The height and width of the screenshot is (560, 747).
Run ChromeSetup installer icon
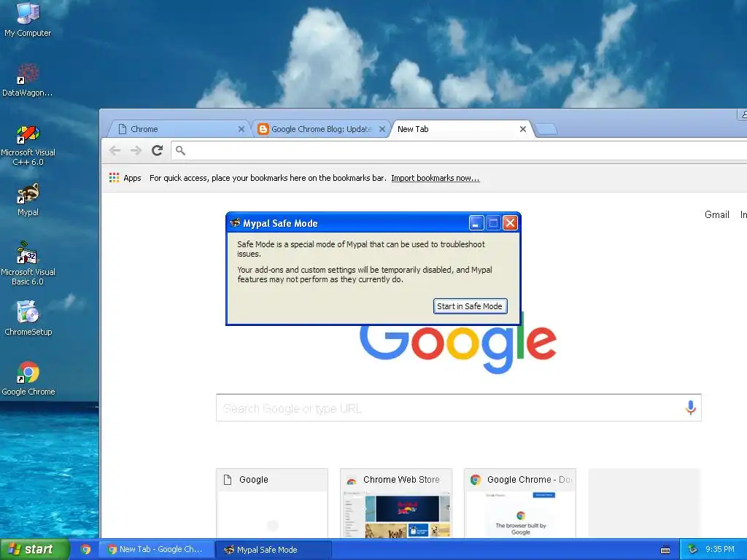click(28, 318)
